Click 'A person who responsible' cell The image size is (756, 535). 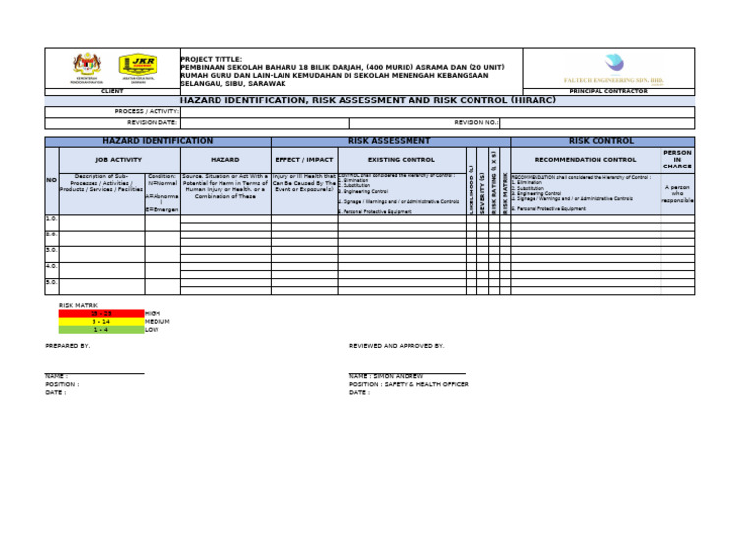[x=677, y=194]
